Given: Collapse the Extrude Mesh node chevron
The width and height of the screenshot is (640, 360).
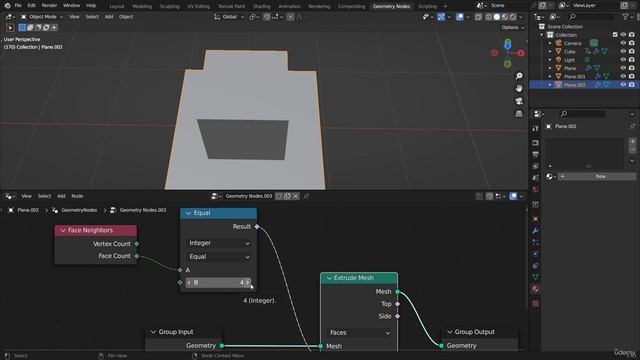Looking at the screenshot, I should pos(329,278).
